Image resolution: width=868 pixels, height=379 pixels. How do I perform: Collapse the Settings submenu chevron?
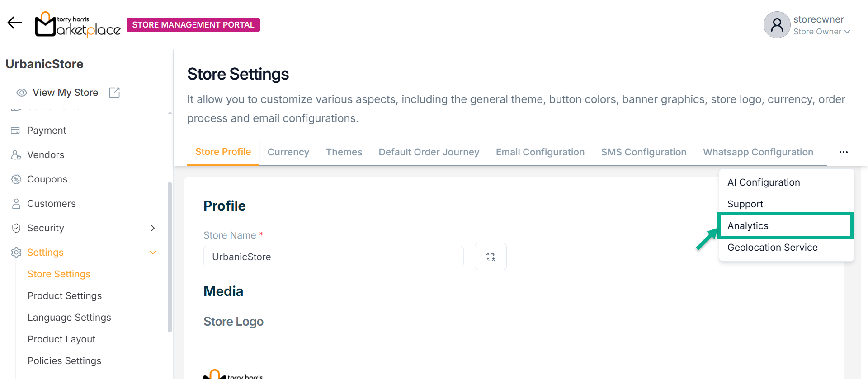click(x=153, y=253)
